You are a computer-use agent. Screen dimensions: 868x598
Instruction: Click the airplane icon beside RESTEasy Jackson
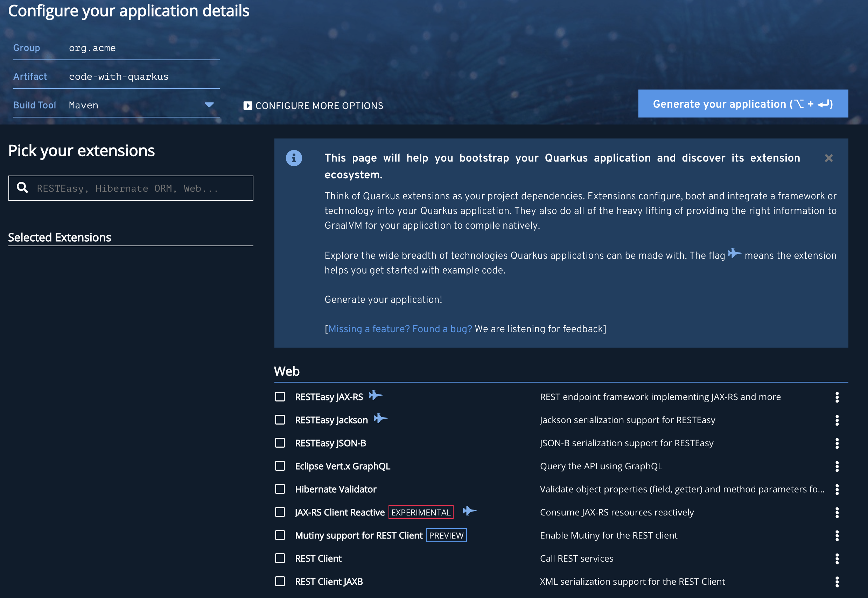[x=381, y=419]
